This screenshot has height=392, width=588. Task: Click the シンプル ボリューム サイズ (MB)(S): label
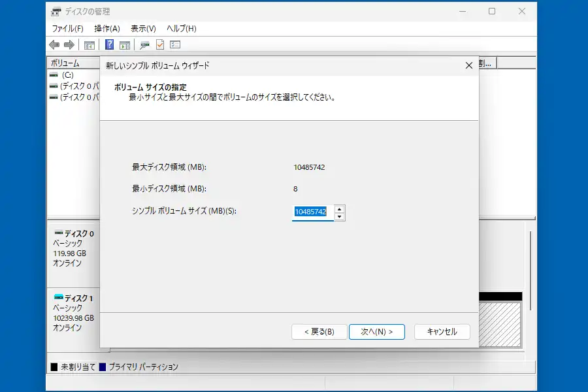pyautogui.click(x=184, y=211)
